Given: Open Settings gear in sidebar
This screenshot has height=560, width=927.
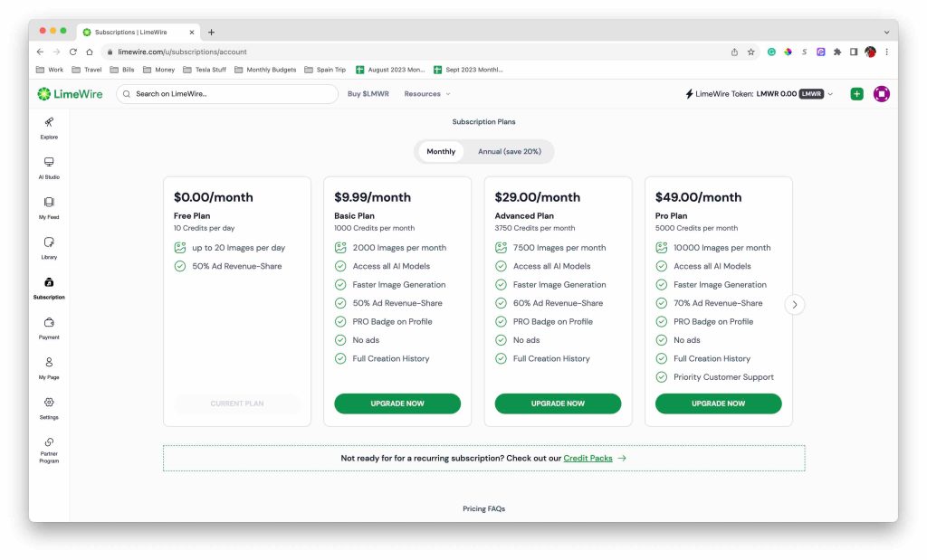Looking at the screenshot, I should point(49,406).
